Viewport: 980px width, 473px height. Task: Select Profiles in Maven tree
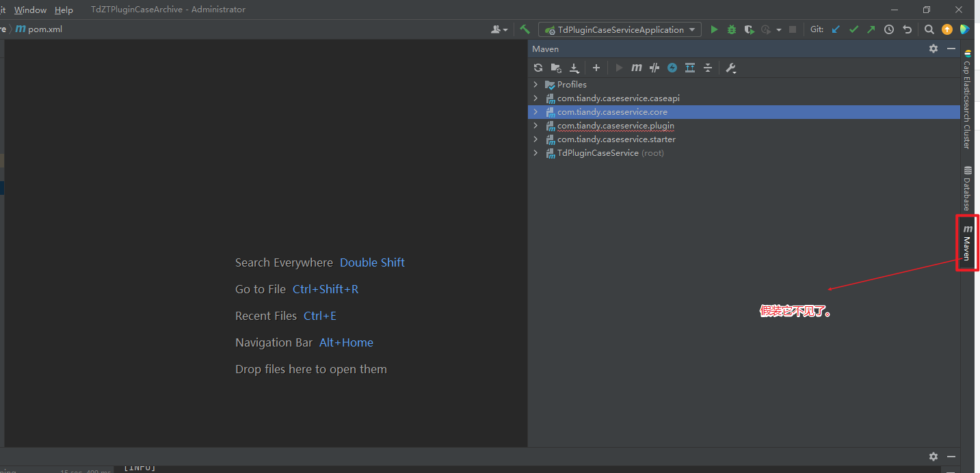click(572, 85)
